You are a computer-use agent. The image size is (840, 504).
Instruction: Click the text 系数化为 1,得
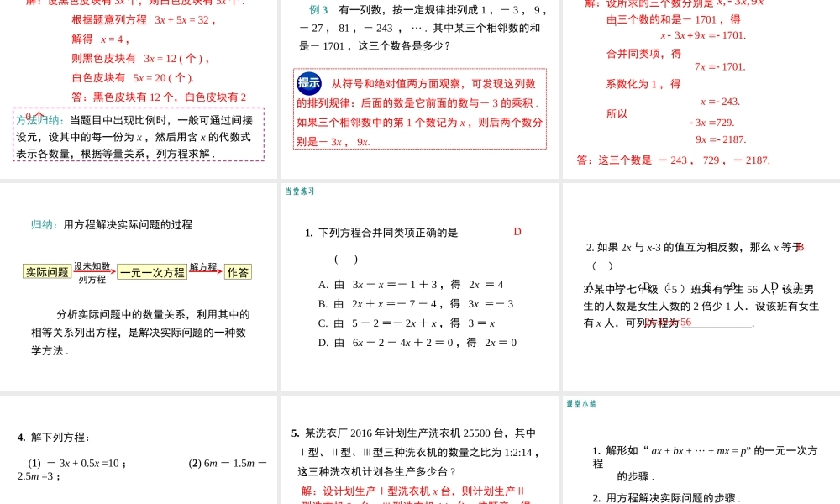643,84
